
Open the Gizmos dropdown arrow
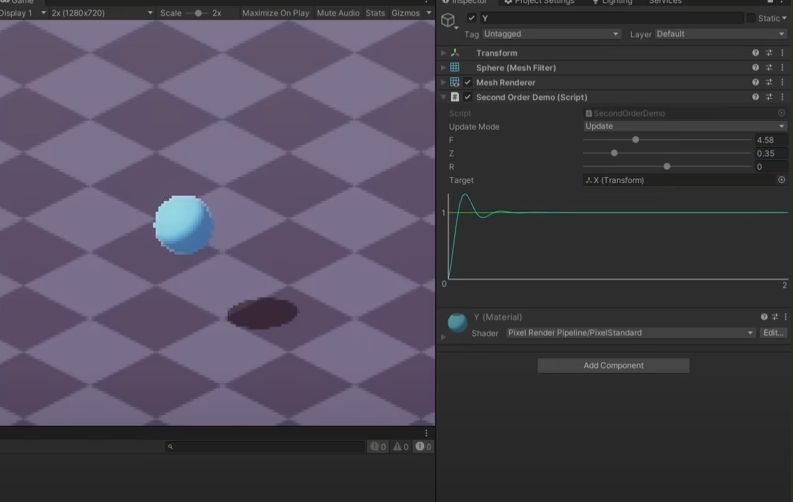pos(429,13)
